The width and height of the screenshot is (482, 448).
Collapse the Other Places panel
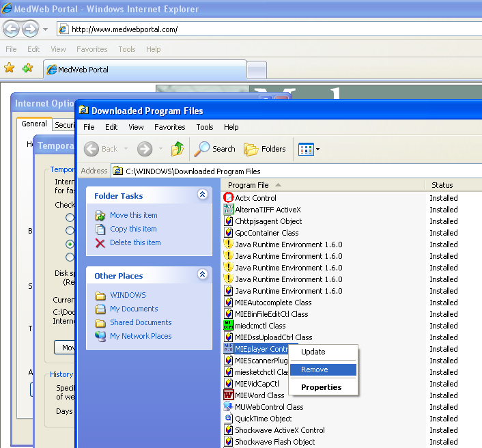[x=202, y=275]
